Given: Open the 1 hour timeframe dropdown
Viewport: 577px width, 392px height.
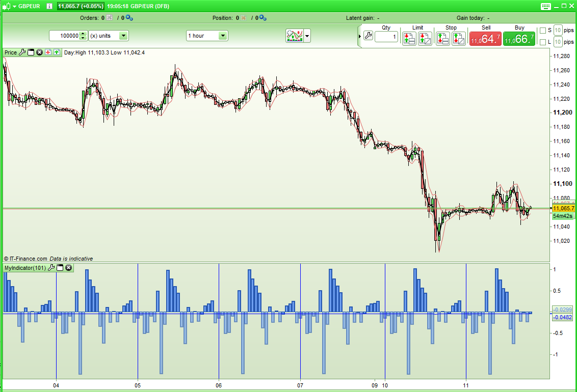Looking at the screenshot, I should click(x=222, y=36).
